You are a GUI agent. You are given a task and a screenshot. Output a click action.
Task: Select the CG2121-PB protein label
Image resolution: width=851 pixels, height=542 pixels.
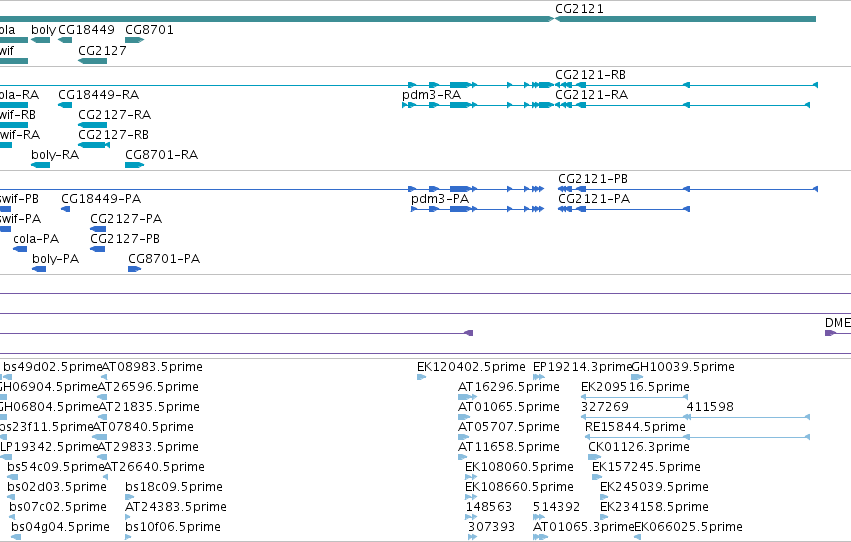click(x=593, y=179)
